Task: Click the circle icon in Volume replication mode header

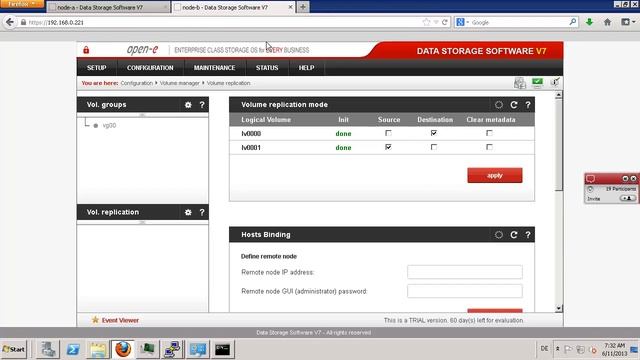Action: (499, 105)
